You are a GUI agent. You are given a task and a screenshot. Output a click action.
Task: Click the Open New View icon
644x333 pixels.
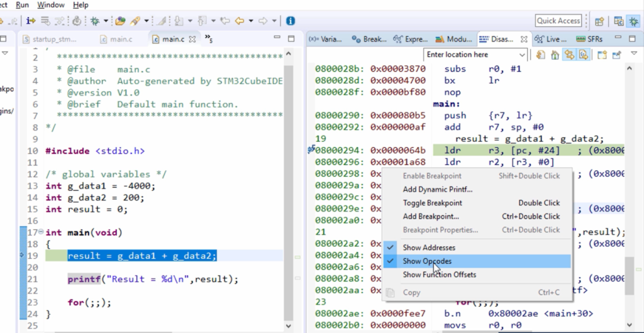(602, 55)
